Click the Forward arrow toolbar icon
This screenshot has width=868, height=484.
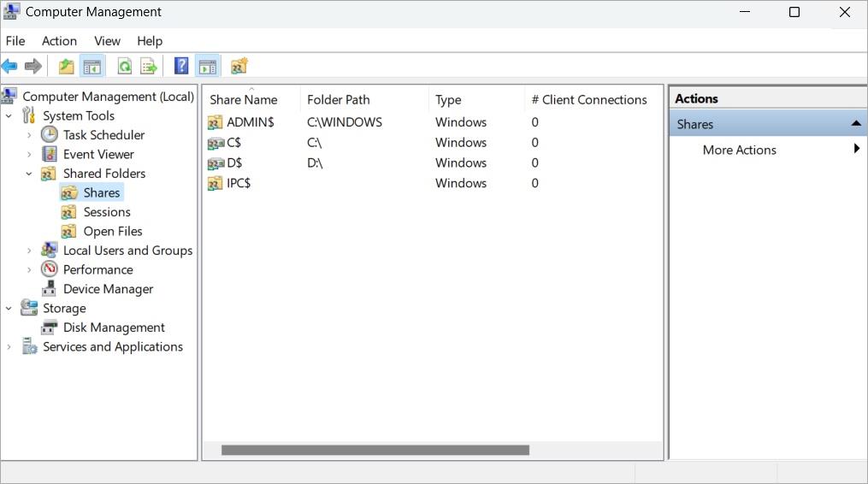click(33, 67)
